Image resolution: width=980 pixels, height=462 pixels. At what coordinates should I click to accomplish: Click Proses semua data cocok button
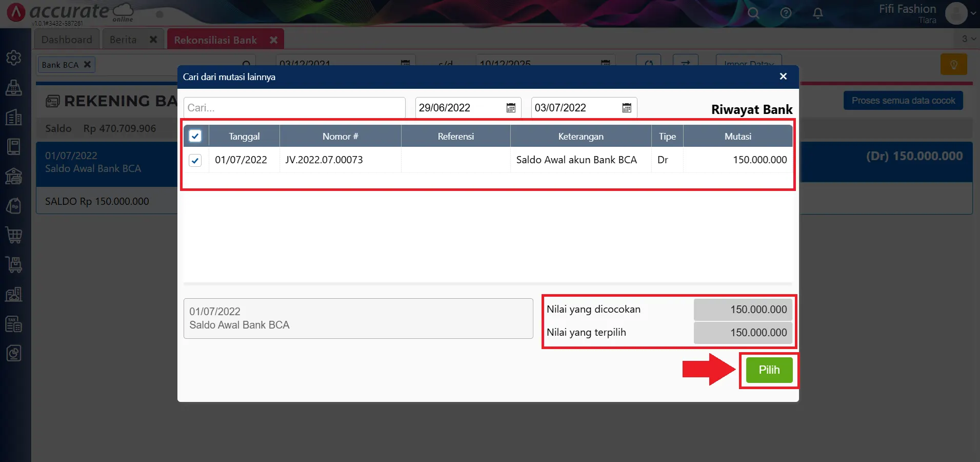click(903, 101)
